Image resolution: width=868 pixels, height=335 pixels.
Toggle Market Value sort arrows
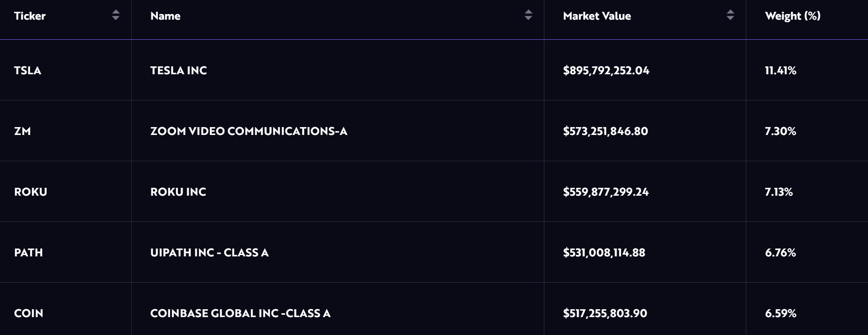click(730, 15)
